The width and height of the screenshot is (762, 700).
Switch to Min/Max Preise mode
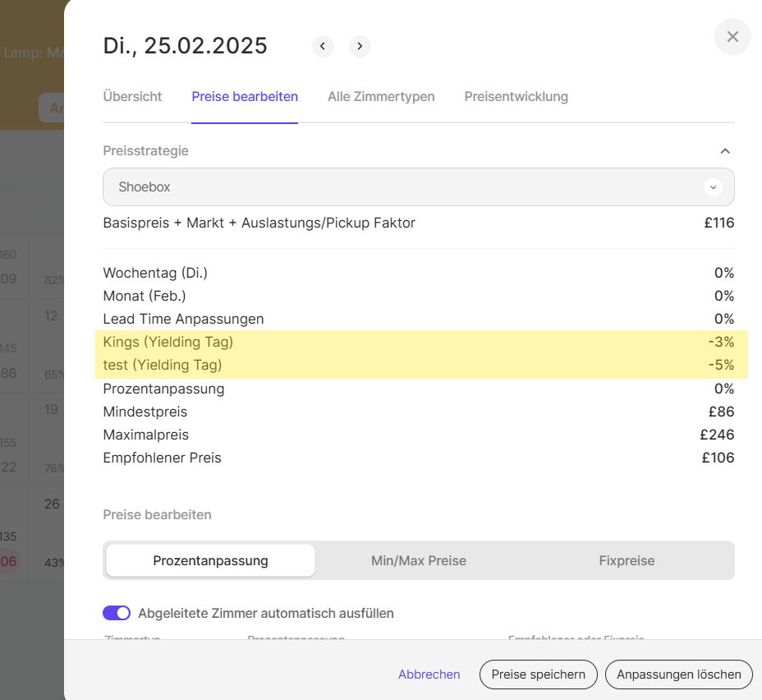418,560
